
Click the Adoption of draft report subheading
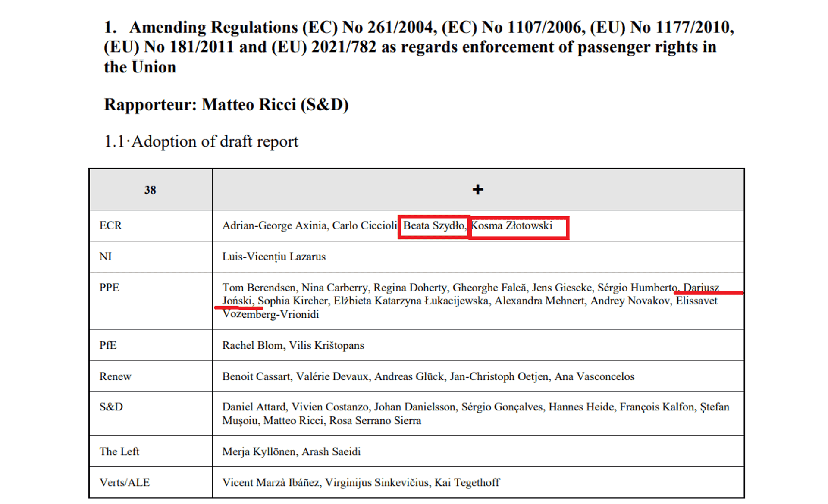click(x=215, y=141)
